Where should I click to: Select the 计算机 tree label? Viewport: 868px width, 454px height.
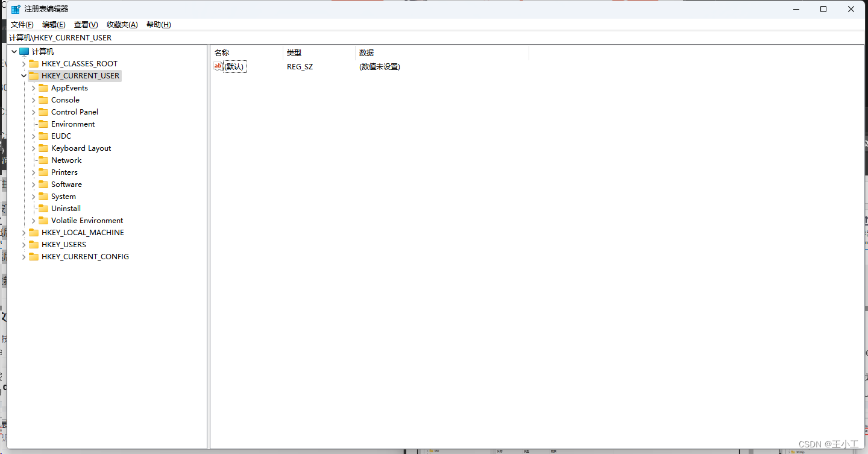point(43,52)
